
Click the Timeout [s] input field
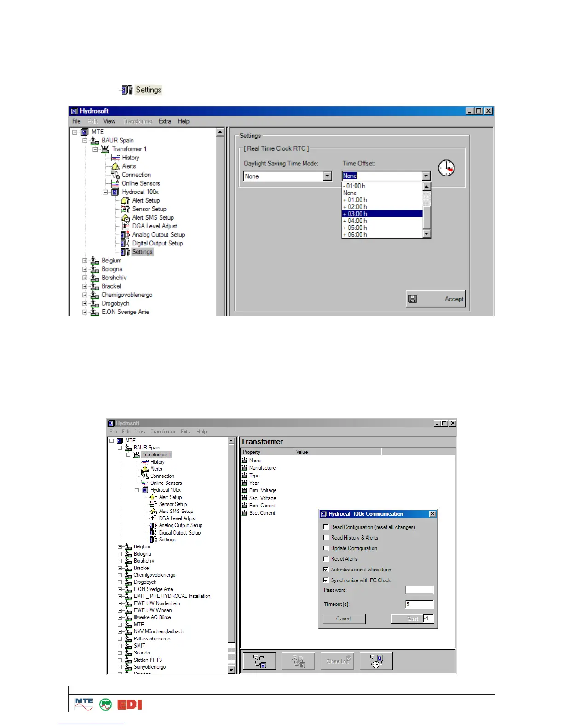point(419,604)
